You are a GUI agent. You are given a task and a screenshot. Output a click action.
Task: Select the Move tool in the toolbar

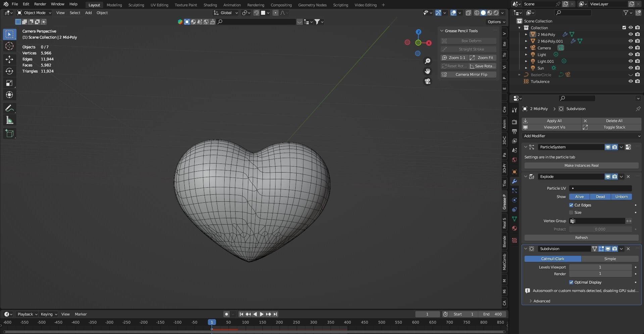(x=9, y=59)
